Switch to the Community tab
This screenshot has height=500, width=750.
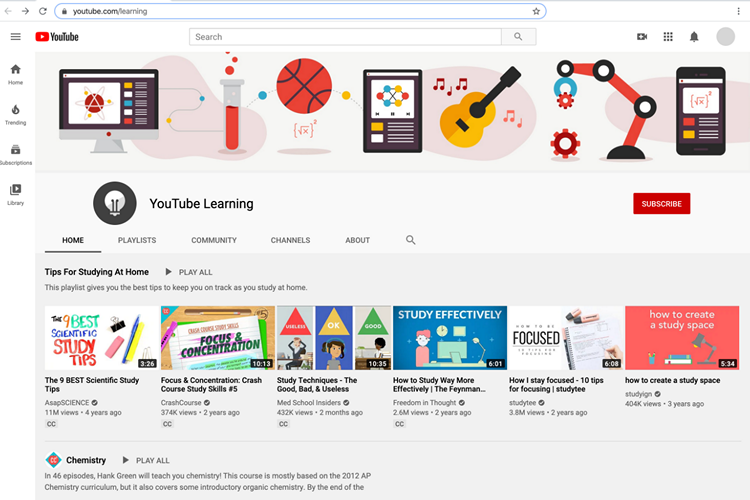214,240
